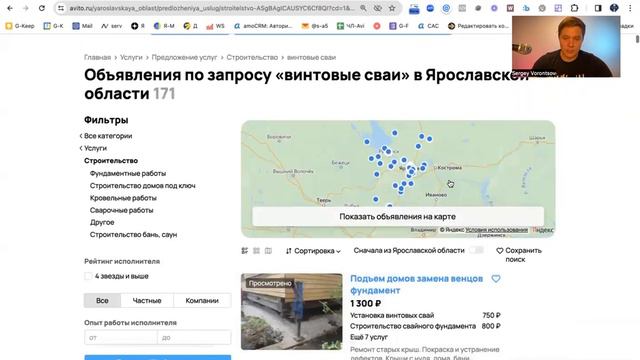This screenshot has width=640, height=360.
Task: Open site info icon in address bar
Action: pos(61,8)
